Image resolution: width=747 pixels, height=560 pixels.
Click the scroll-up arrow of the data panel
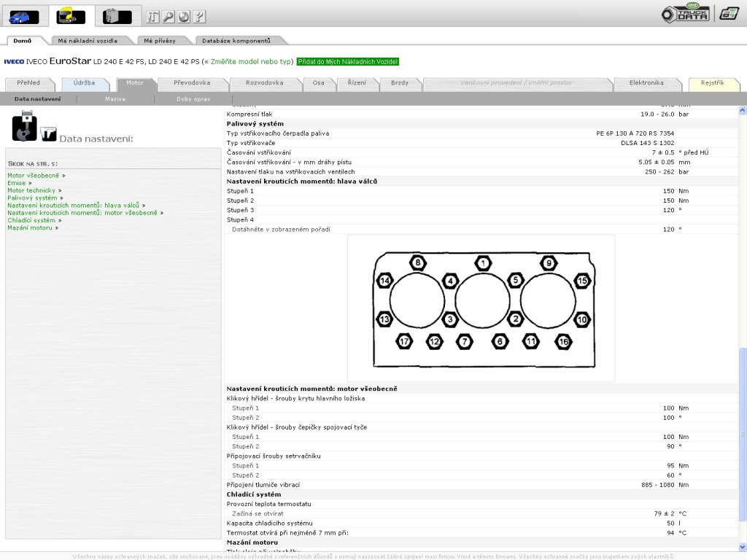[743, 111]
